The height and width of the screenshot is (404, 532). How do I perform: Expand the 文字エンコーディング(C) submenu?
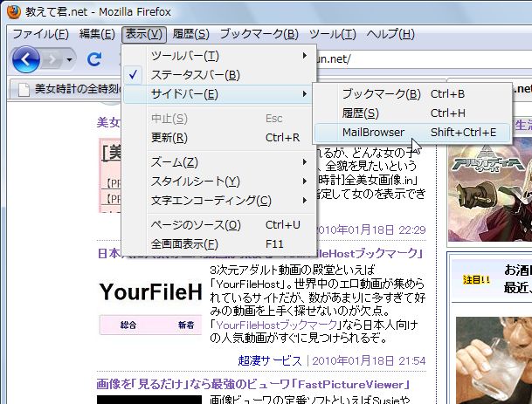(219, 201)
